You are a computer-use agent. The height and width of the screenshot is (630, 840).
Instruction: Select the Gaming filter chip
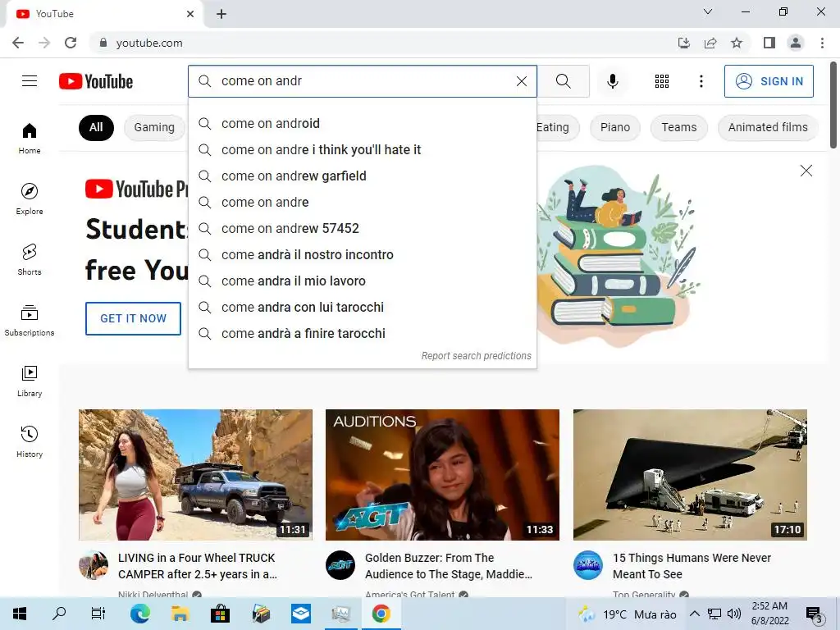154,127
